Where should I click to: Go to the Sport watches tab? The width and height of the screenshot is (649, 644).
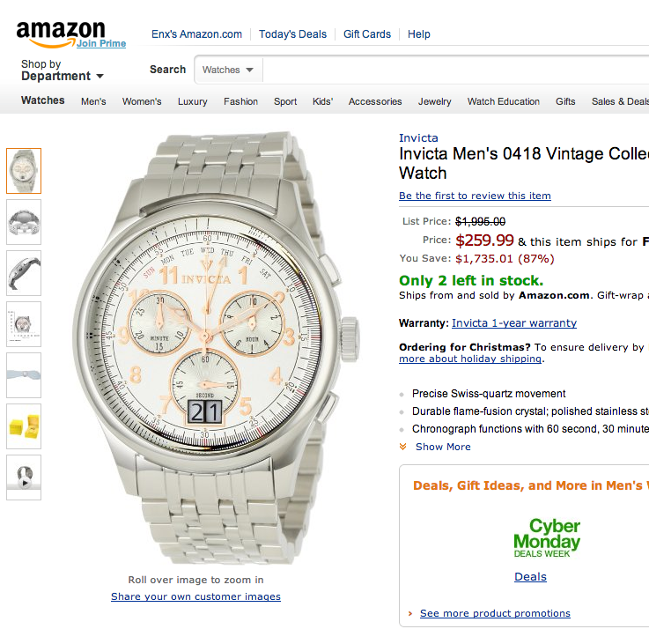[285, 101]
